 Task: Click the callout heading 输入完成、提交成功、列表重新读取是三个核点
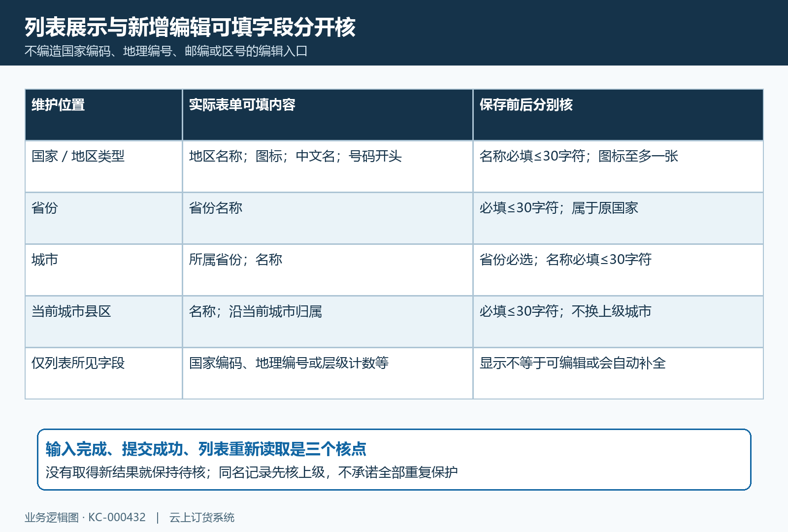(206, 449)
